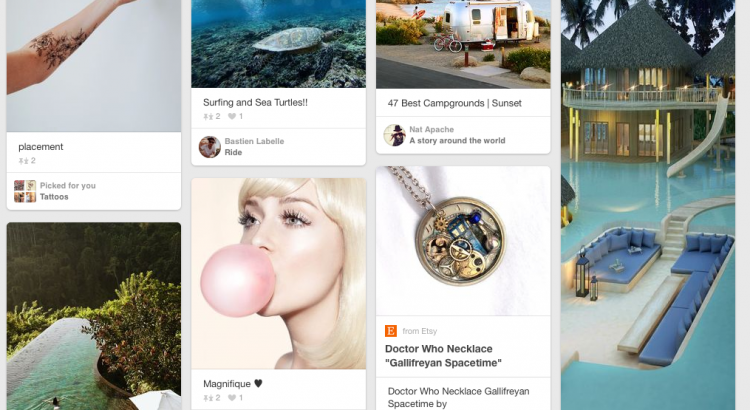Open the steampunk necklace pin image
This screenshot has height=410, width=750.
point(463,241)
